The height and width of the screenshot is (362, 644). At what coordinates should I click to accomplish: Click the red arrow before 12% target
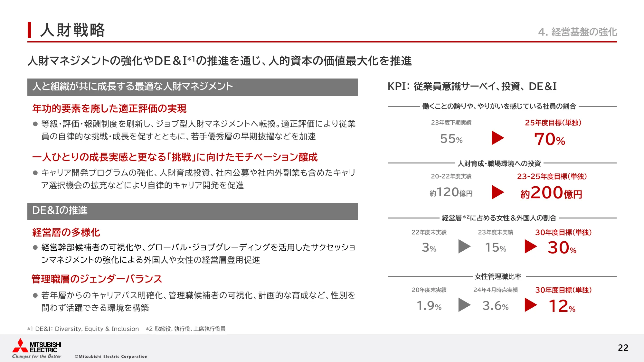[531, 305]
